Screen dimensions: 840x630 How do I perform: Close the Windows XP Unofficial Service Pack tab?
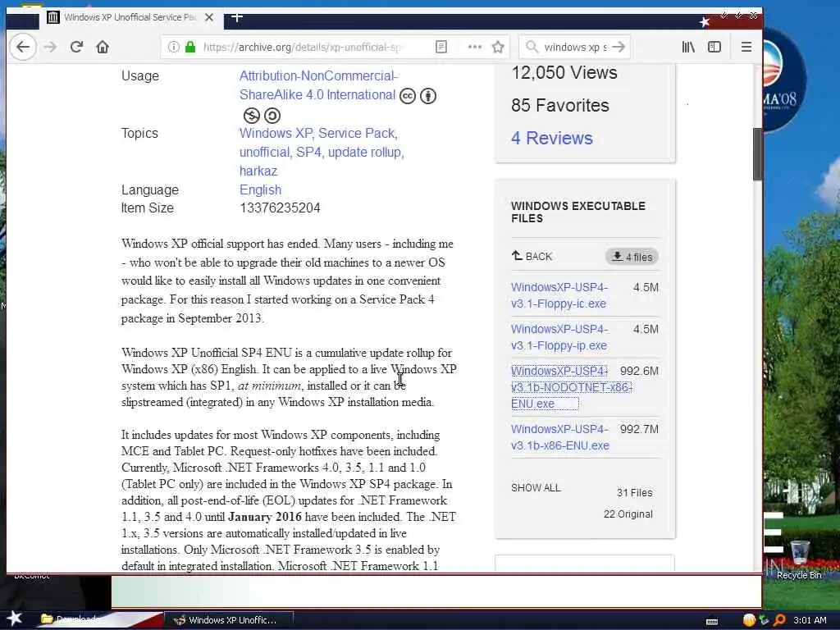click(x=209, y=17)
